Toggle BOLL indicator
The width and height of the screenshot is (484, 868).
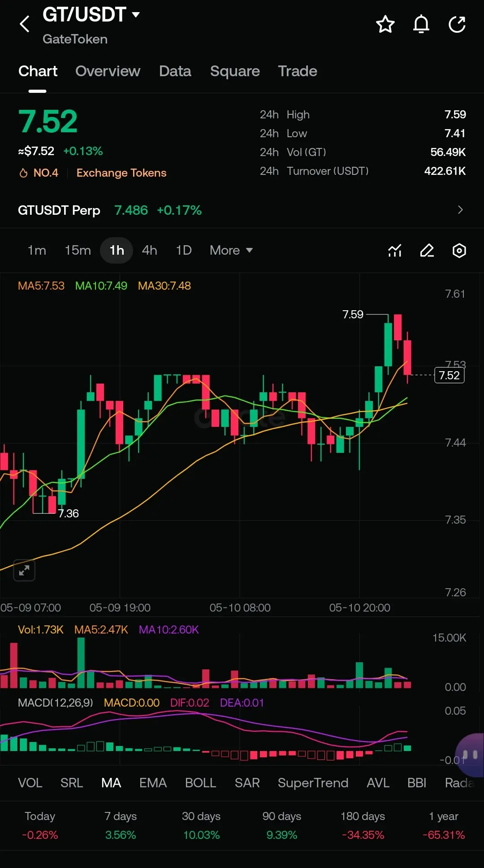coord(201,783)
